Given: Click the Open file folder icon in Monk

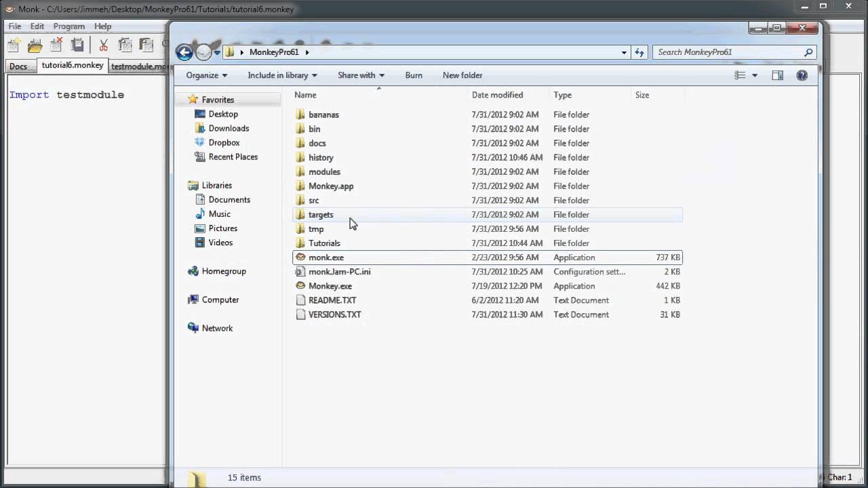Looking at the screenshot, I should pos(35,45).
